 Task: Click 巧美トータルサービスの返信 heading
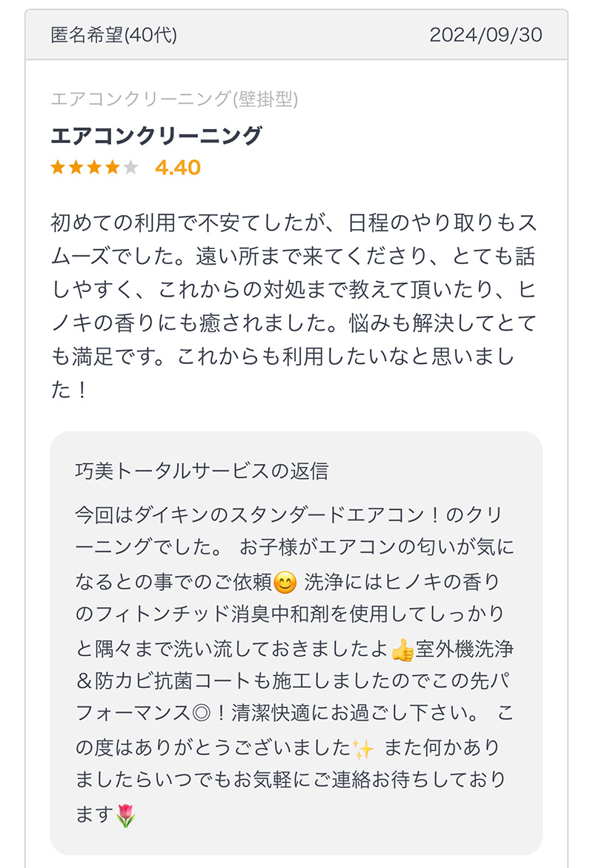point(202,471)
